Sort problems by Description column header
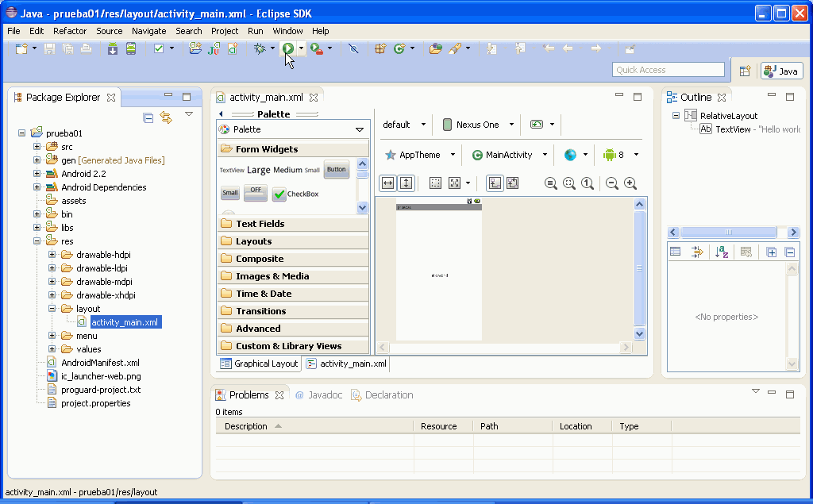Image resolution: width=813 pixels, height=504 pixels. coord(314,426)
